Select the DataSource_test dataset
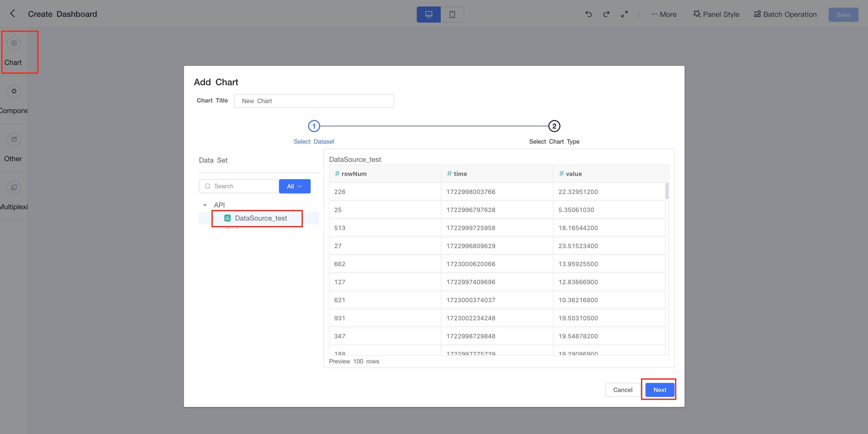Image resolution: width=868 pixels, height=434 pixels. point(261,218)
